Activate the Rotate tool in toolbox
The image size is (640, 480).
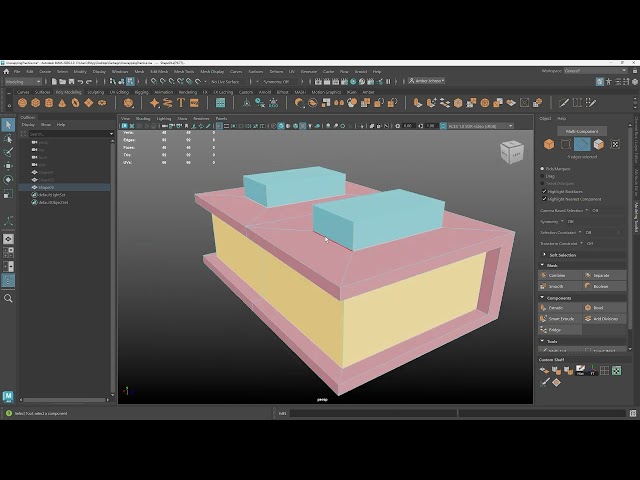coord(8,180)
